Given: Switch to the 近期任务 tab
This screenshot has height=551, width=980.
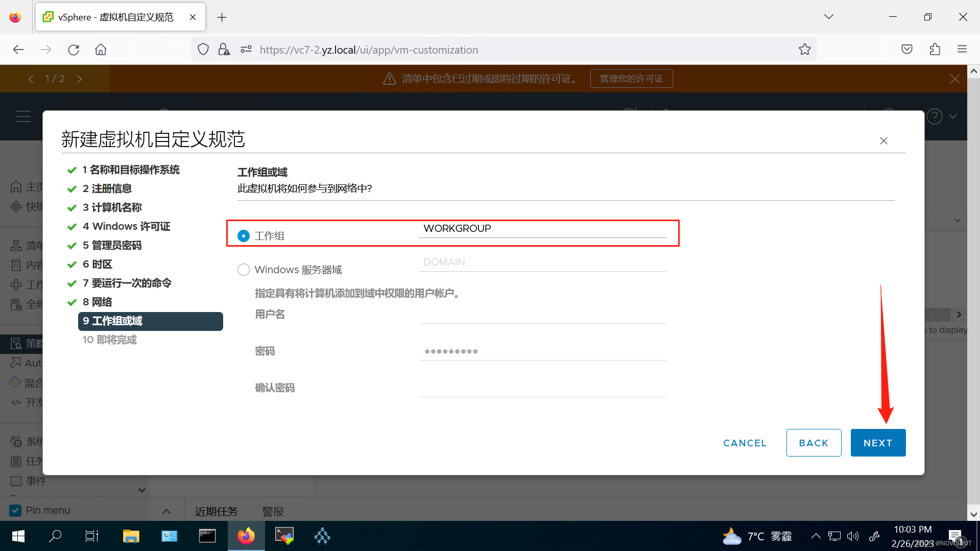Looking at the screenshot, I should pos(216,511).
